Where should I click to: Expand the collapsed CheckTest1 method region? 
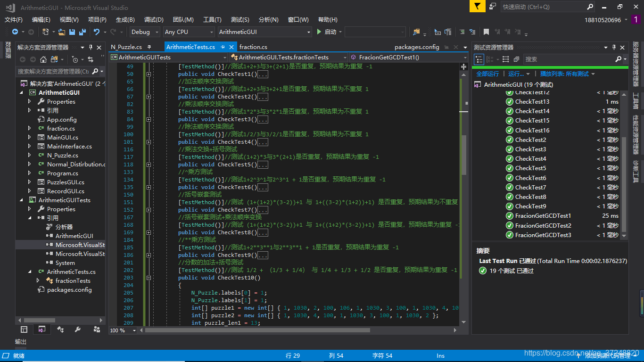(149, 74)
